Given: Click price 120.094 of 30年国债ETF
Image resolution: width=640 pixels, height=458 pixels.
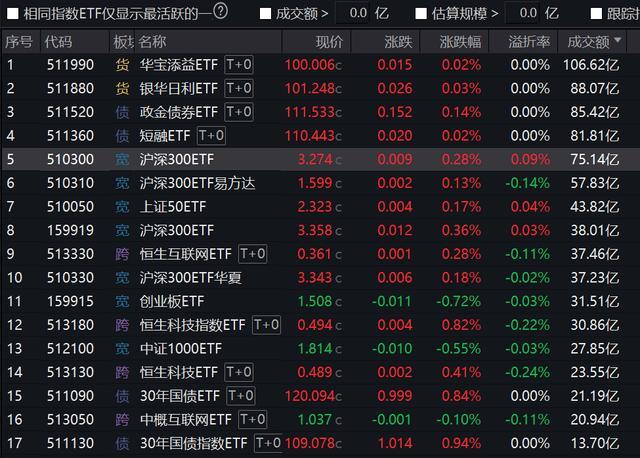Looking at the screenshot, I should pos(310,396).
